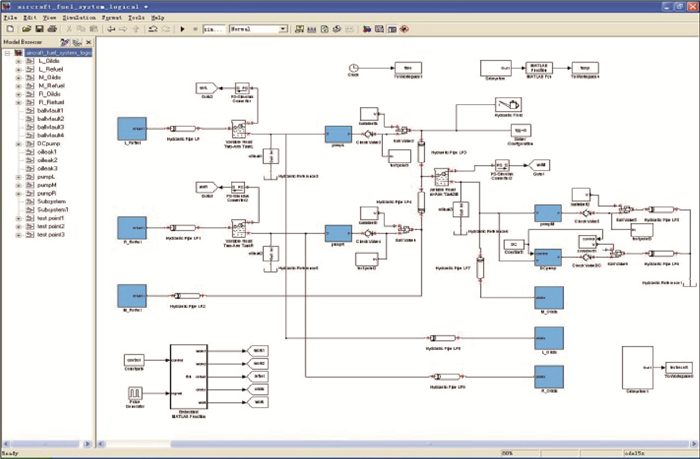700x459 pixels.
Task: Close the Model Browser panel
Action: point(88,42)
